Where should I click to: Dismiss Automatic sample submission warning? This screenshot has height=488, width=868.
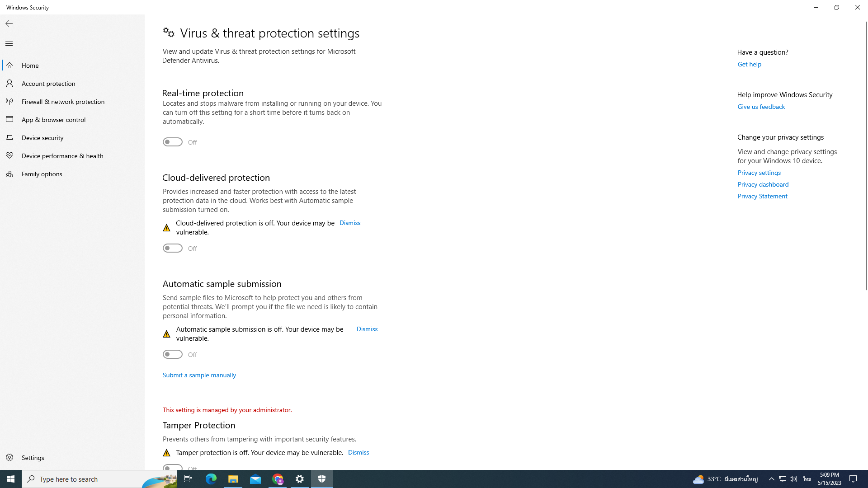coord(367,329)
